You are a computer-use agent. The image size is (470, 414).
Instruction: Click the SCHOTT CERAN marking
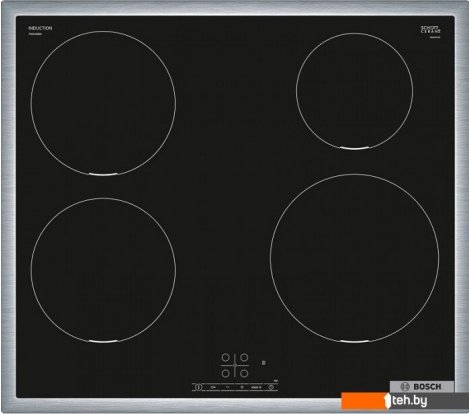(431, 29)
